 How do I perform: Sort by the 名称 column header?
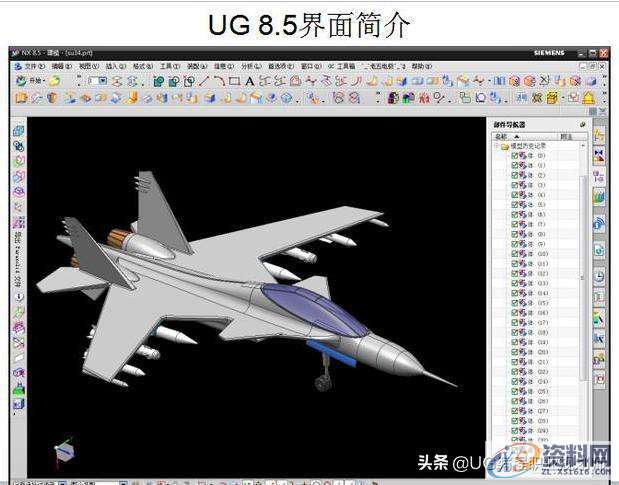523,137
